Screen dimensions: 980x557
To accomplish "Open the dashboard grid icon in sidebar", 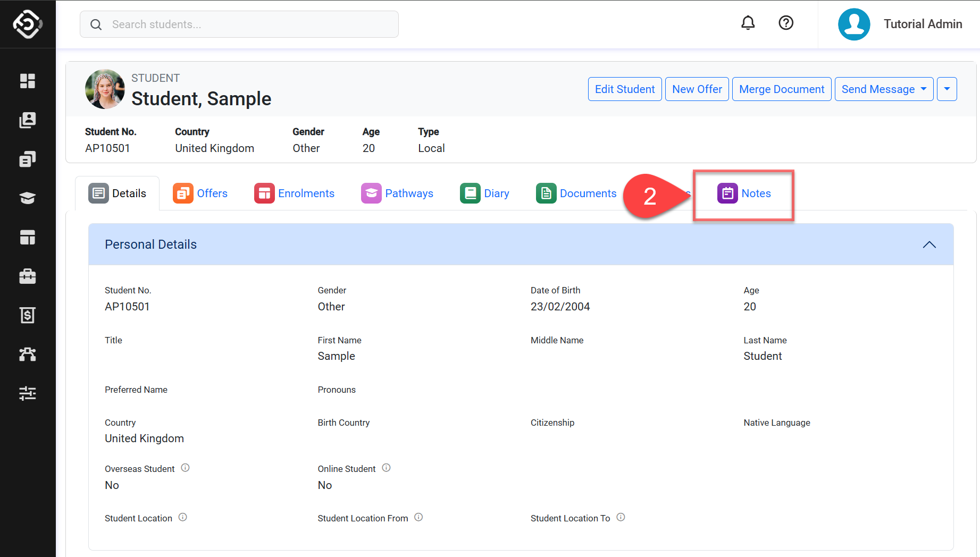I will (x=28, y=81).
